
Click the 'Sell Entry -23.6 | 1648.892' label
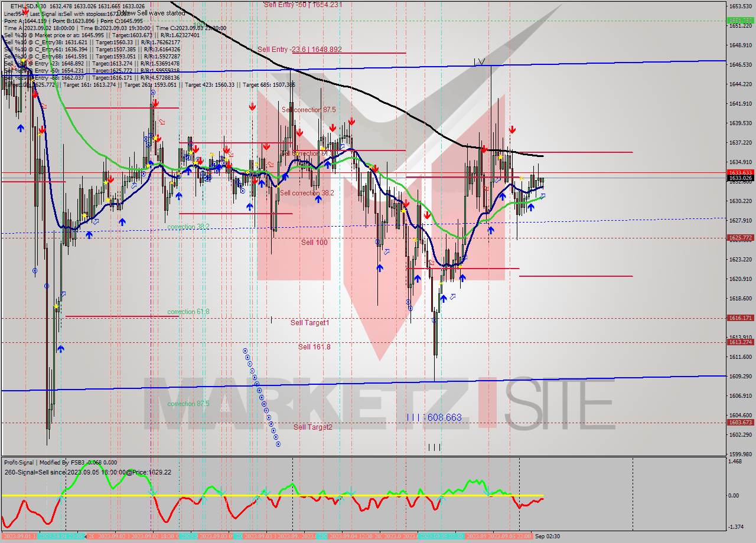299,50
